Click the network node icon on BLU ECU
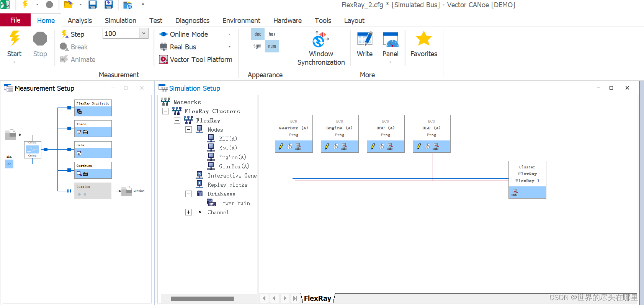 point(436,146)
